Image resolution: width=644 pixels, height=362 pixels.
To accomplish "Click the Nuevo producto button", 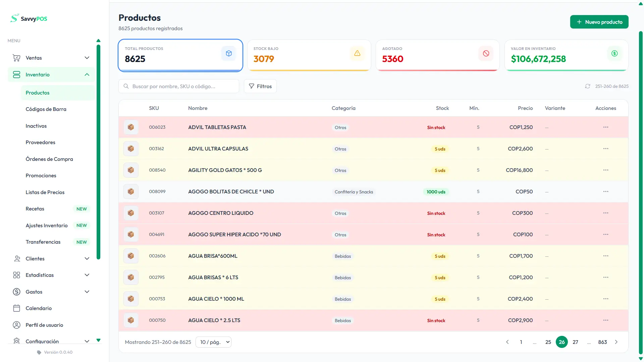I will point(599,22).
